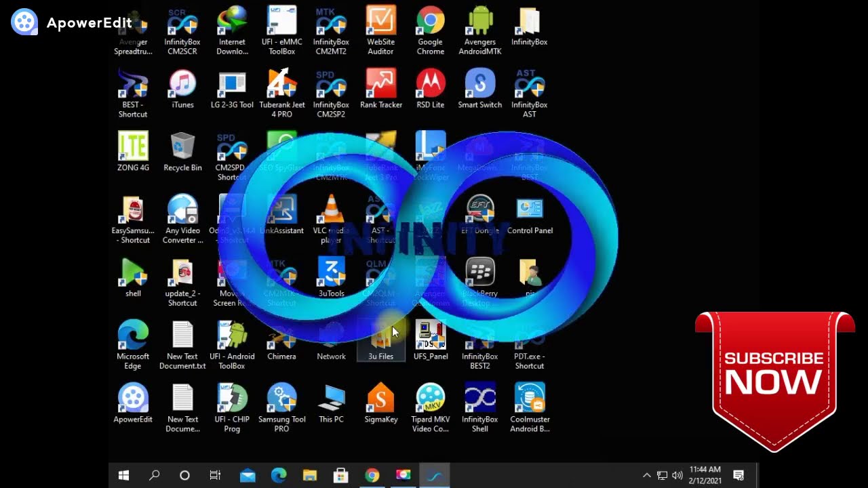The width and height of the screenshot is (868, 488).
Task: Select Google Chrome desktop shortcut
Action: click(430, 30)
